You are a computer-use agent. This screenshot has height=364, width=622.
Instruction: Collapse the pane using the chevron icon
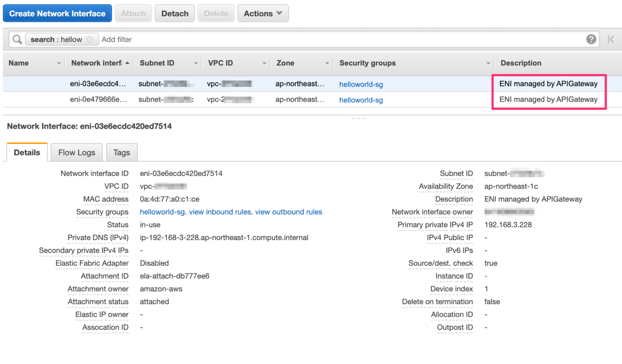[x=611, y=39]
